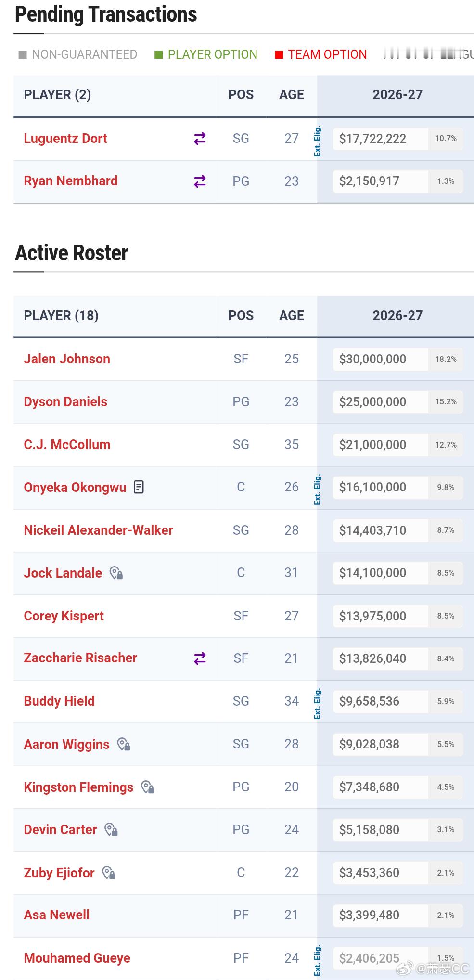Click Ext. Elig. label beside Buddy Hield's salary
The width and height of the screenshot is (474, 980).
318,704
